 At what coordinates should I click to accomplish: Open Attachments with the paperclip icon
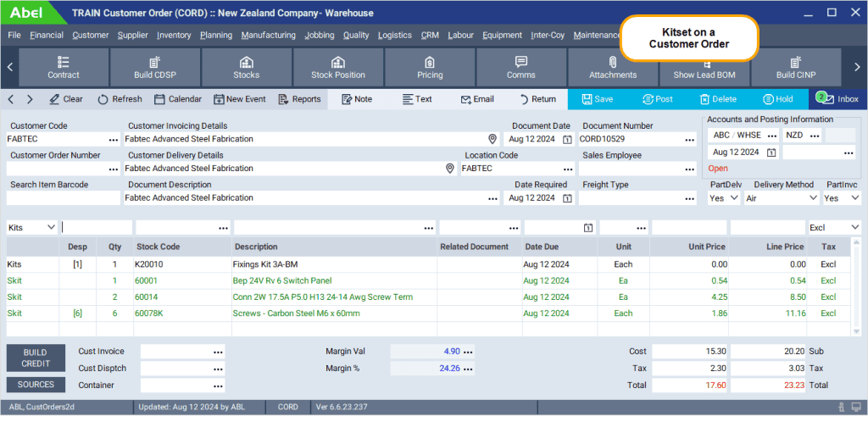[612, 67]
